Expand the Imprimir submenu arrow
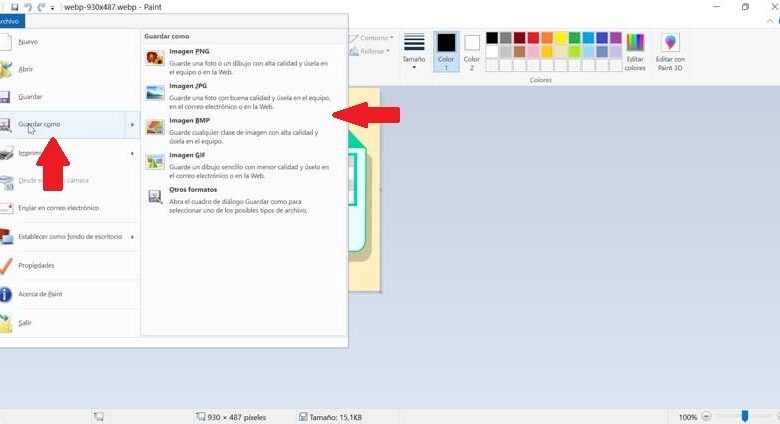 tap(132, 153)
